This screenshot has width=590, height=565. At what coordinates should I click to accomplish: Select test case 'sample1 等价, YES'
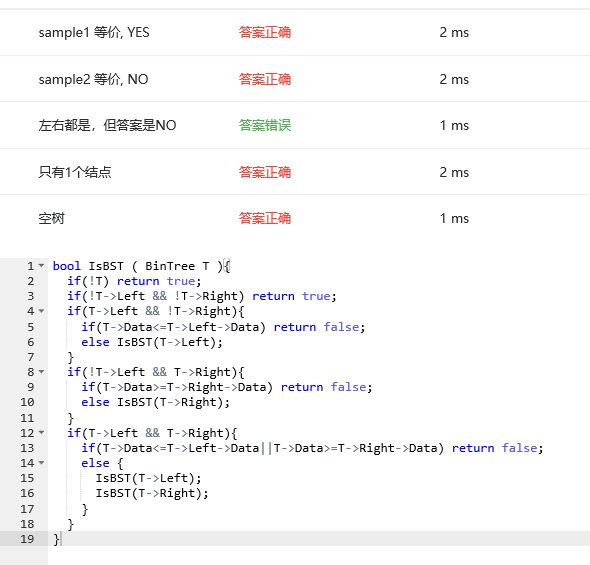click(x=94, y=32)
